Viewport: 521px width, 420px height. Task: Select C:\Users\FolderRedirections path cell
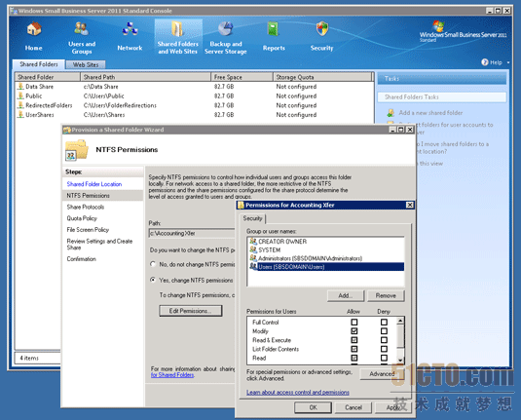click(x=120, y=105)
